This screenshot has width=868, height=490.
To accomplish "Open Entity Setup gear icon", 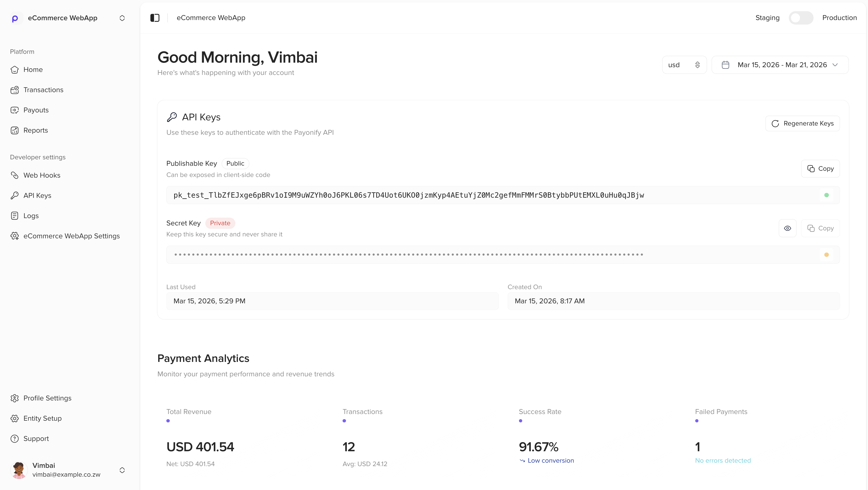I will (14, 419).
